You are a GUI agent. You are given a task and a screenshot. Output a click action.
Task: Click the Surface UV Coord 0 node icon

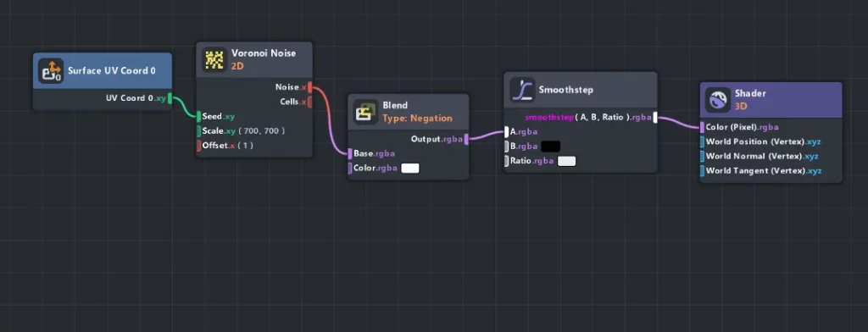[x=50, y=71]
